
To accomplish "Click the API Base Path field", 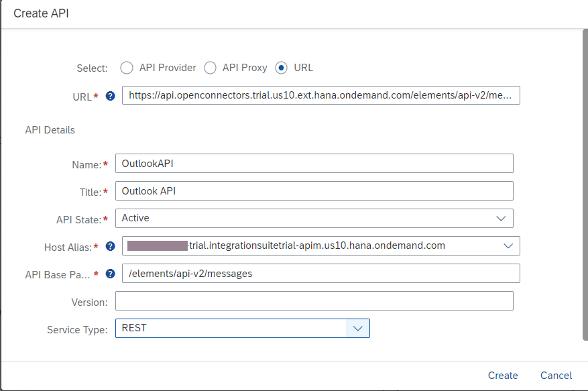I will pyautogui.click(x=318, y=273).
